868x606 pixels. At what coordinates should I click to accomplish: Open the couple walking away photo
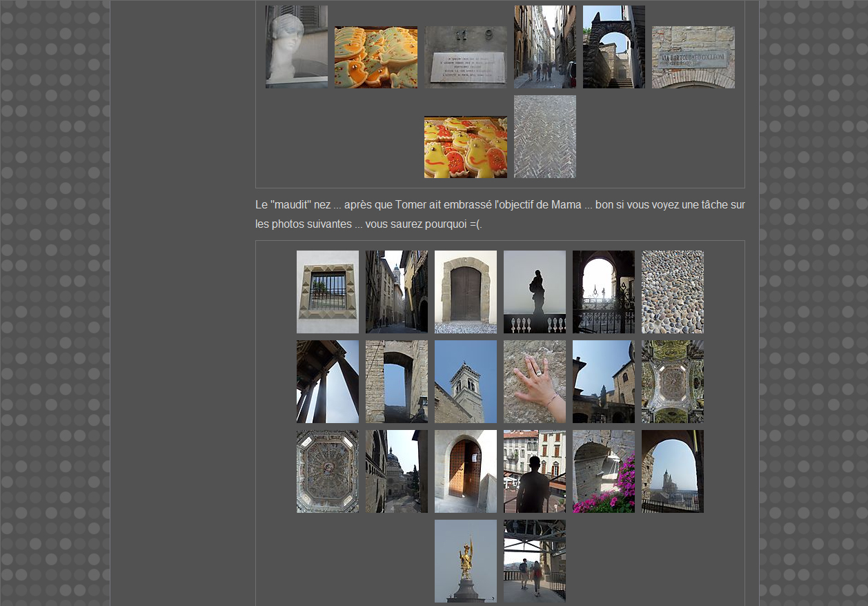(535, 561)
